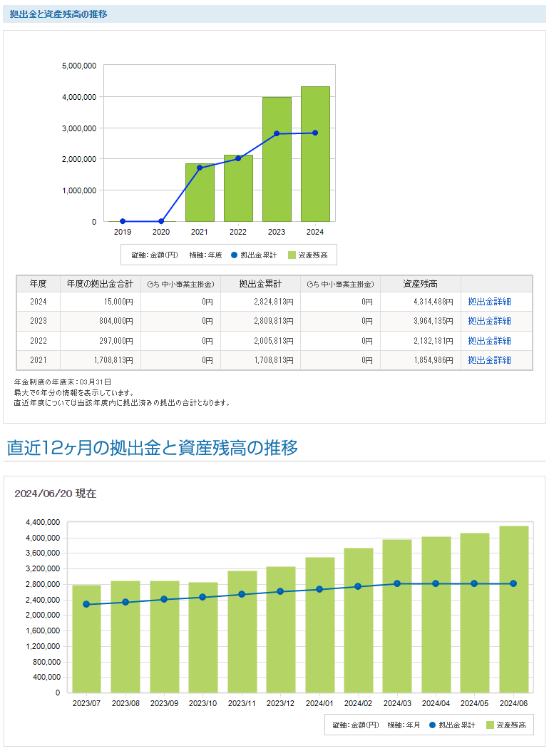Open 拠出金詳細 link for year 2023

489,321
